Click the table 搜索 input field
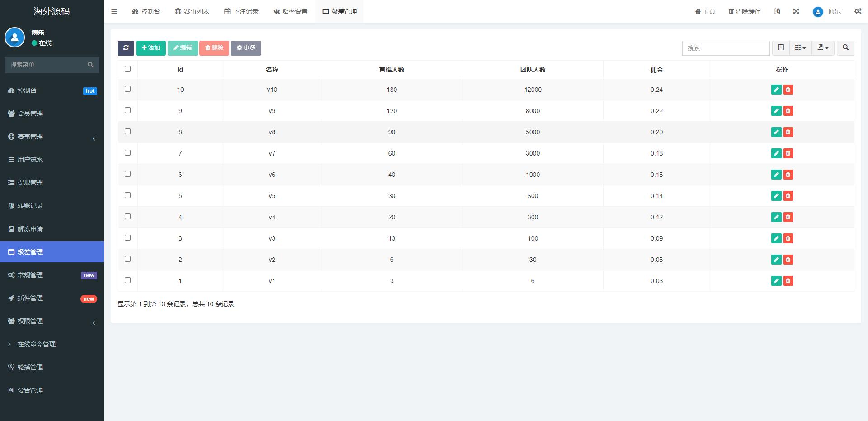Viewport: 868px width, 421px height. 726,48
